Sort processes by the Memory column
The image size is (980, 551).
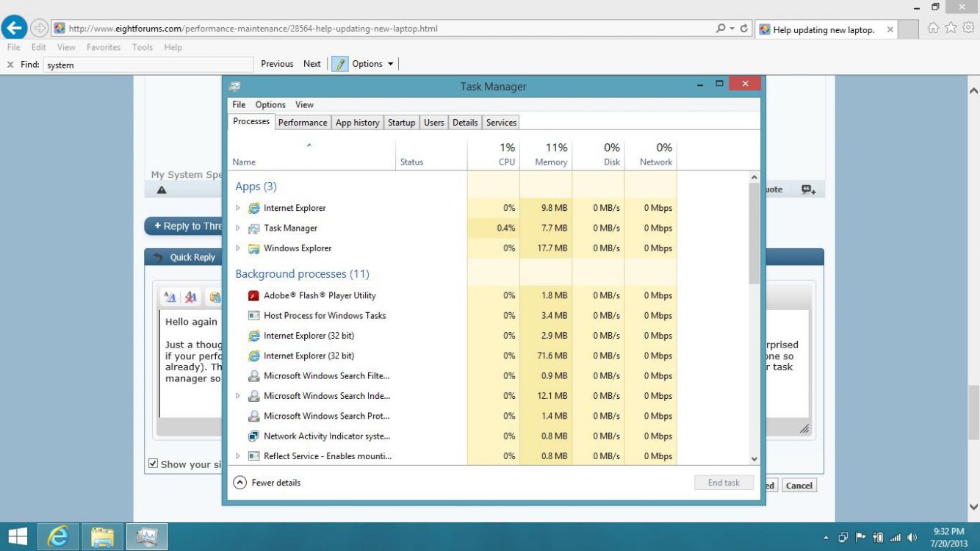tap(546, 155)
